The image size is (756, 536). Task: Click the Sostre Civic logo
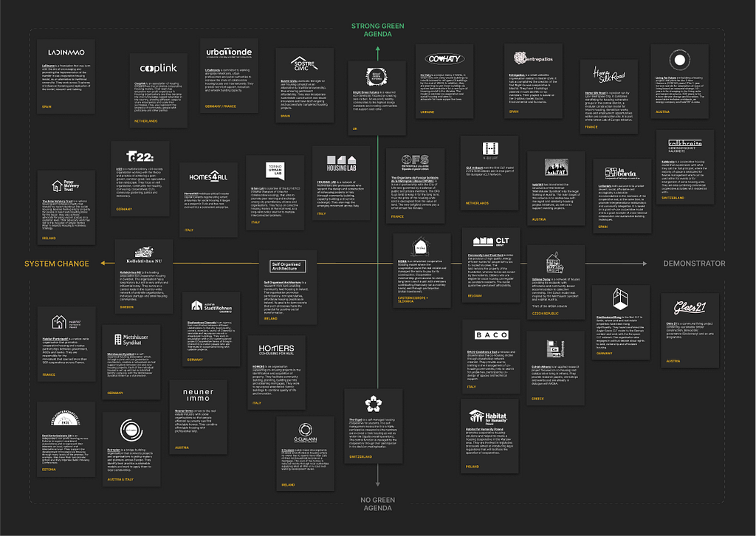pyautogui.click(x=304, y=63)
